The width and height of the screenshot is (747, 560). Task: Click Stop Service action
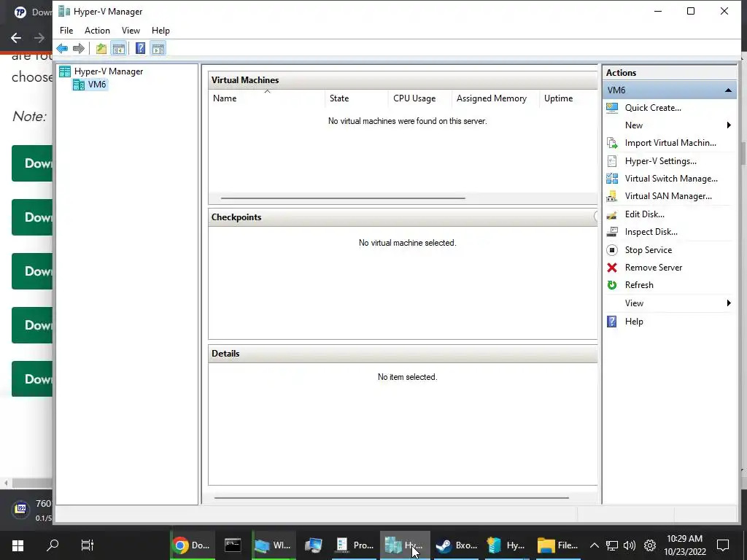[648, 250]
